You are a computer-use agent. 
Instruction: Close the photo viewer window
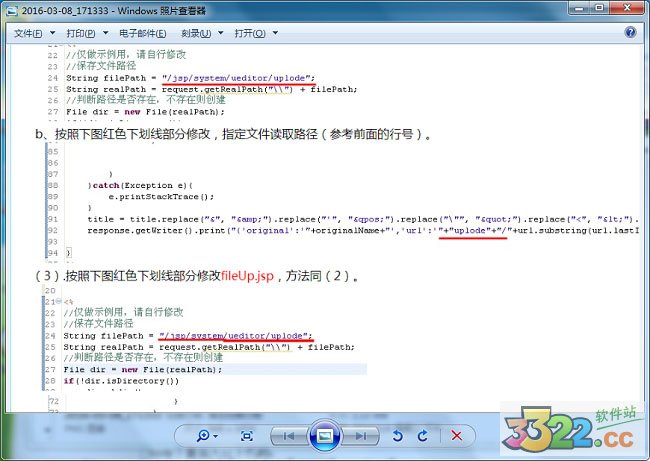627,8
